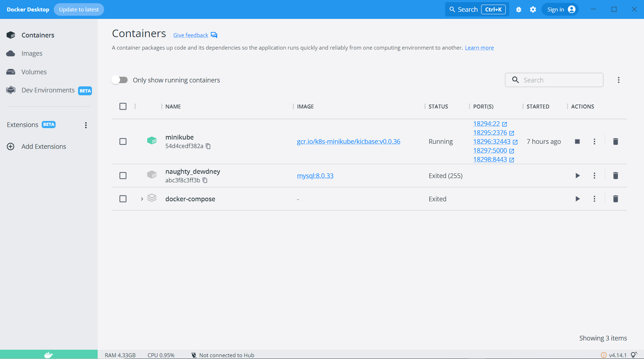Sort by the NAME column header

coord(173,107)
